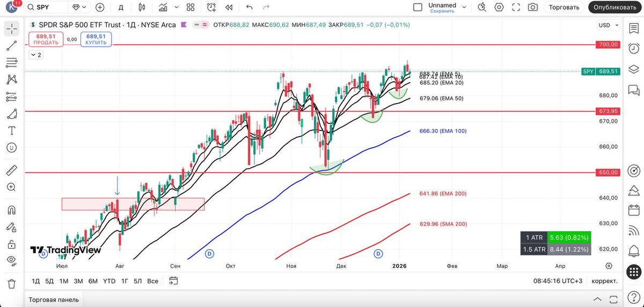Viewport: 644px width, 307px height.
Task: Open the candlestick chart type selector
Action: click(x=142, y=7)
